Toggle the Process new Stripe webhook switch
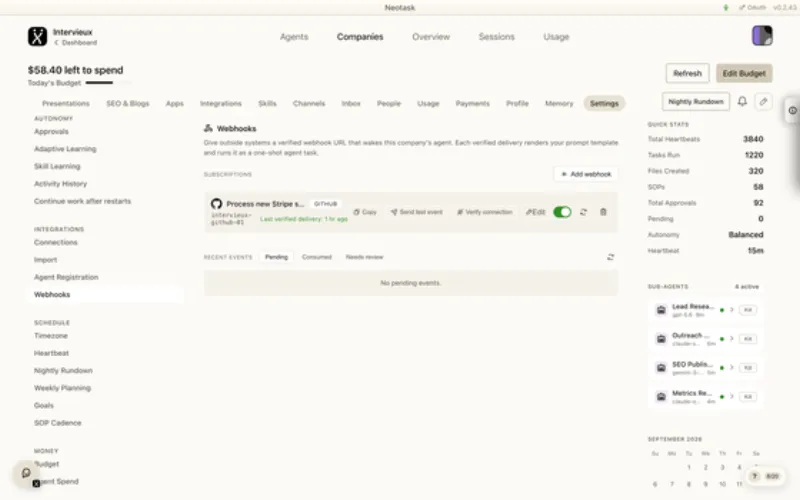 562,212
